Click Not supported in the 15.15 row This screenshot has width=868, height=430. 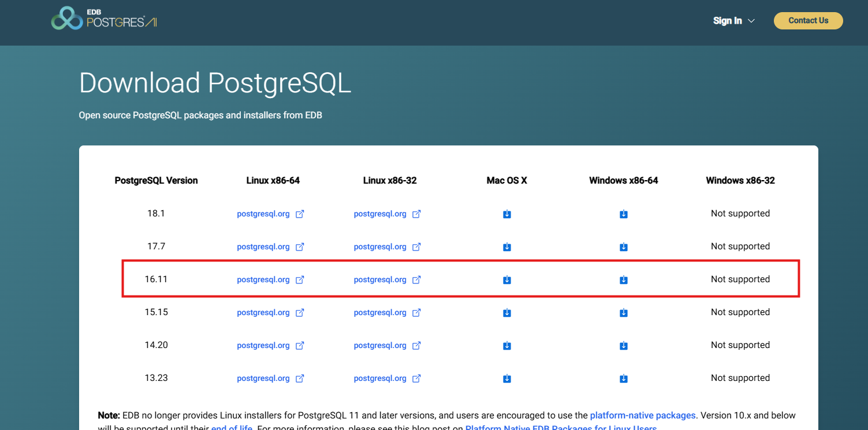(740, 312)
